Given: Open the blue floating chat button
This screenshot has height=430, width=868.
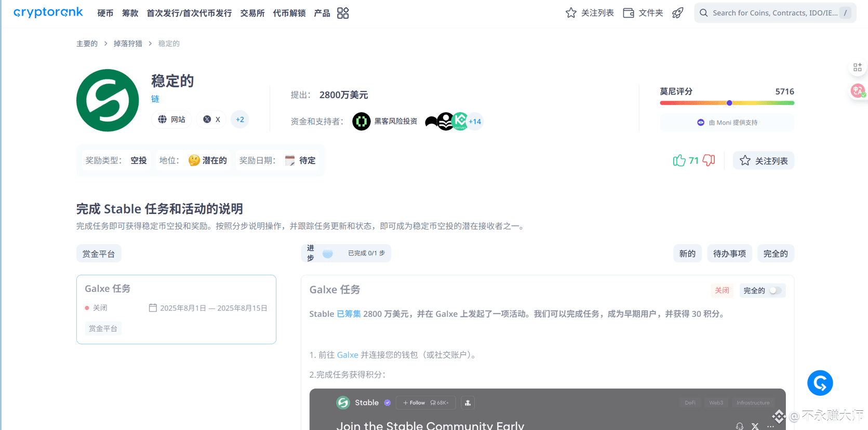Looking at the screenshot, I should [x=820, y=383].
